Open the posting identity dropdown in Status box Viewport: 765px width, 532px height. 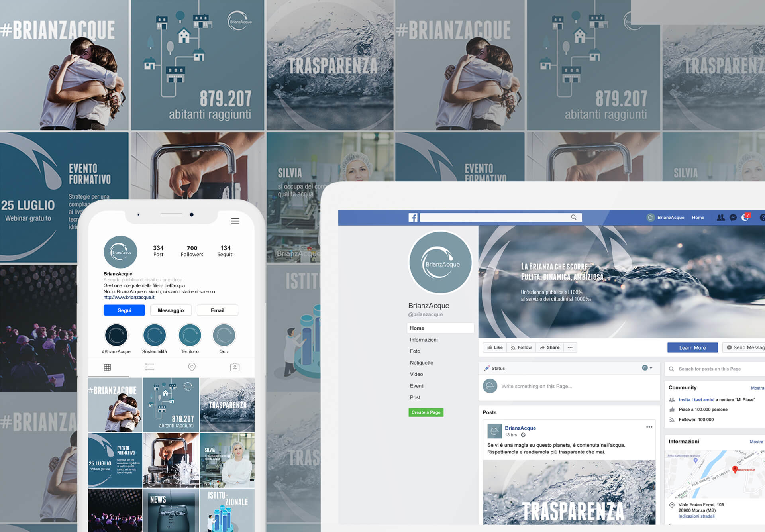click(x=647, y=368)
